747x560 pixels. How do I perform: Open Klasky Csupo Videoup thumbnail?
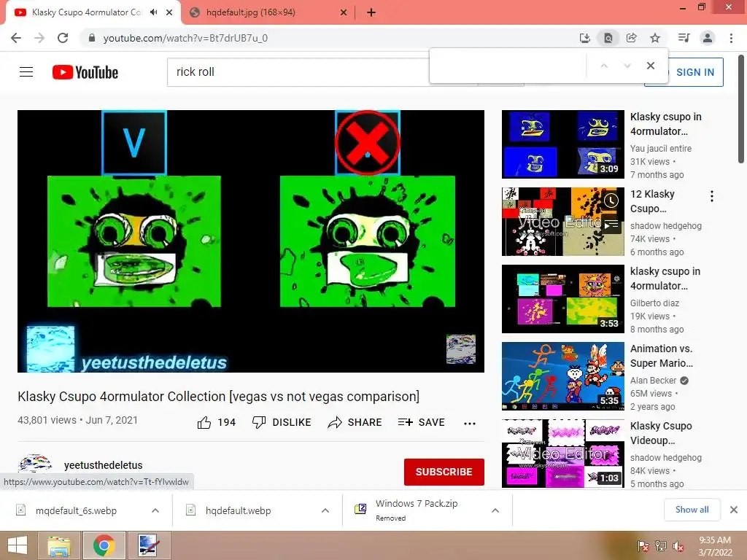coord(562,454)
